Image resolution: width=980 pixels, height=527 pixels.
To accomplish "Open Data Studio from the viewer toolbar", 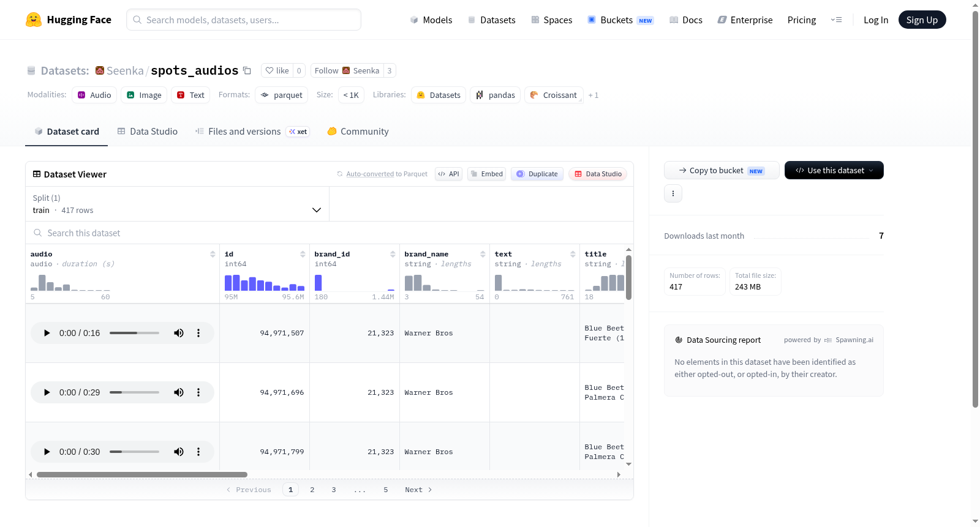I will click(x=598, y=174).
